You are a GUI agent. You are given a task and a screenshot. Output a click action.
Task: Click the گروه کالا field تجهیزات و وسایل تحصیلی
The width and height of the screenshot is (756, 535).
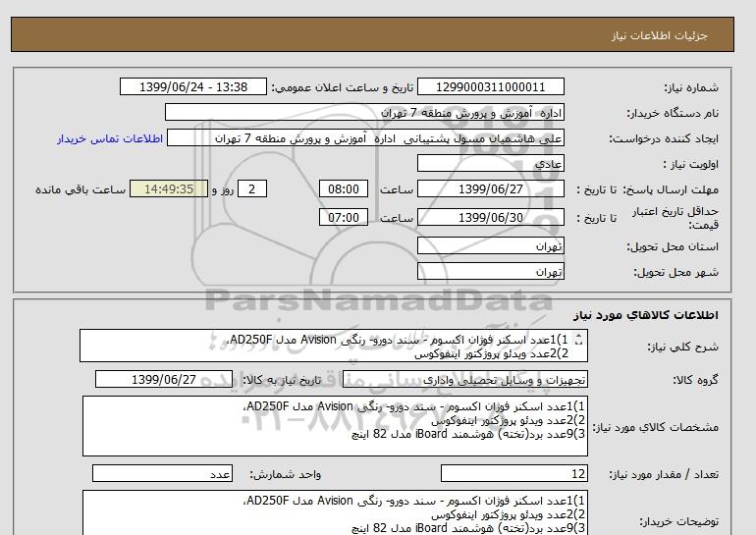pos(464,379)
